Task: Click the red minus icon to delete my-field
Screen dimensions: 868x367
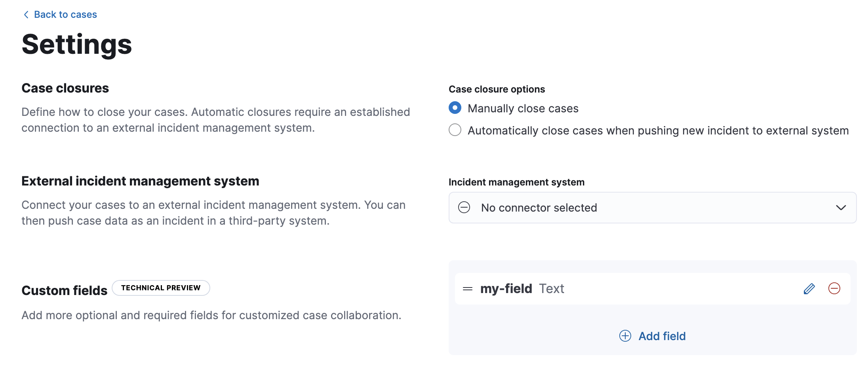Action: (835, 288)
